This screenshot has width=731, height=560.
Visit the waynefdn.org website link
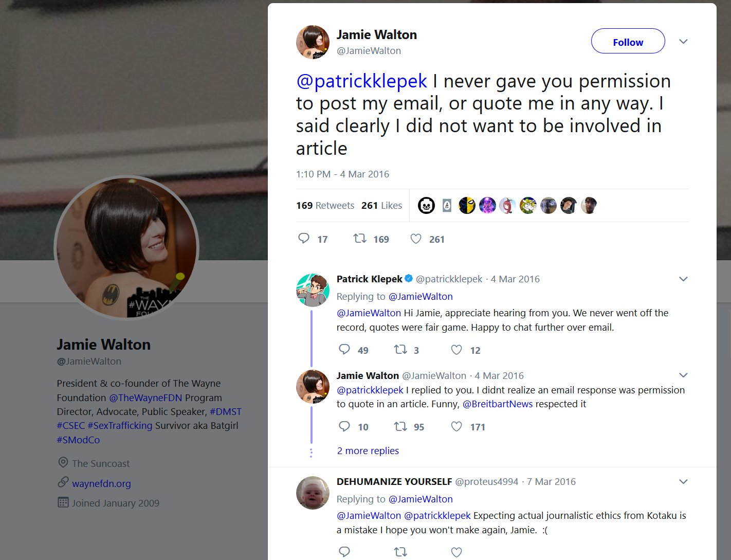click(x=101, y=483)
